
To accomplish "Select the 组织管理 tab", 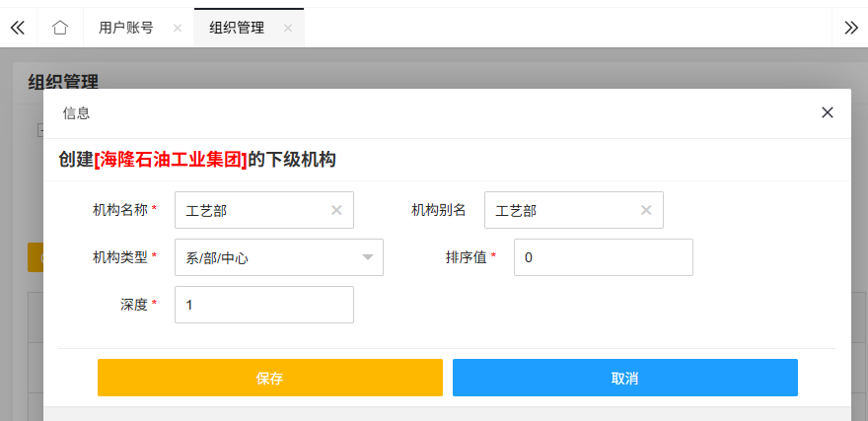I will coord(237,28).
